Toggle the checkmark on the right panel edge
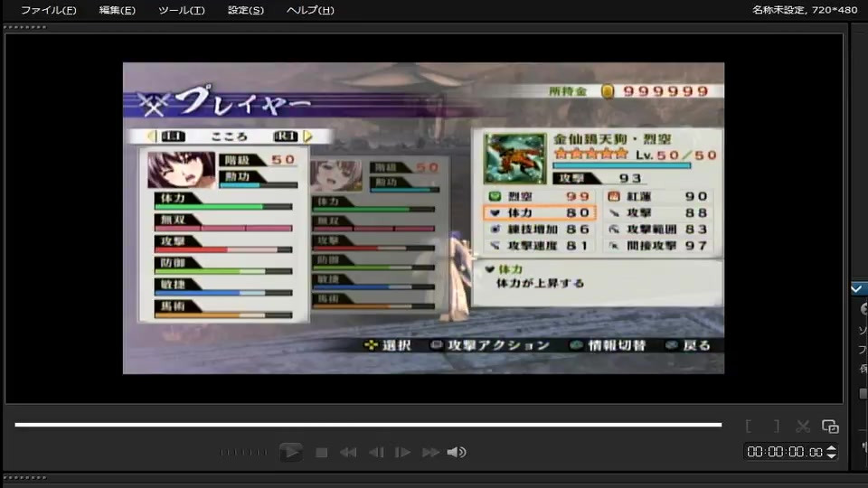 point(857,289)
